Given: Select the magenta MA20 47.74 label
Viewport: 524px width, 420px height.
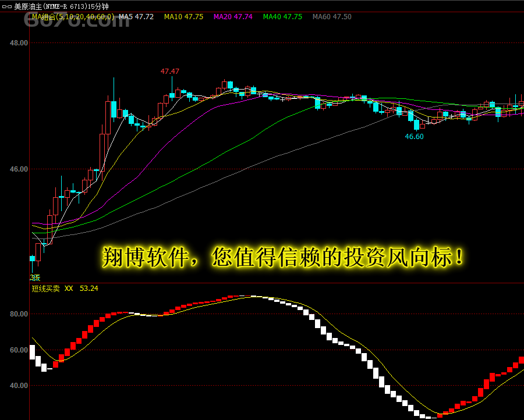Looking at the screenshot, I should (x=233, y=17).
